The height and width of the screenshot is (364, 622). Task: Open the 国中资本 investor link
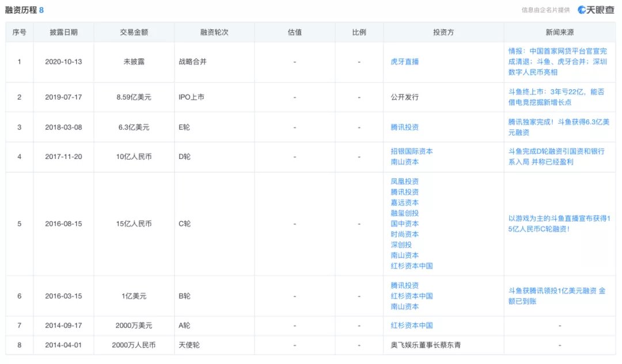[405, 223]
